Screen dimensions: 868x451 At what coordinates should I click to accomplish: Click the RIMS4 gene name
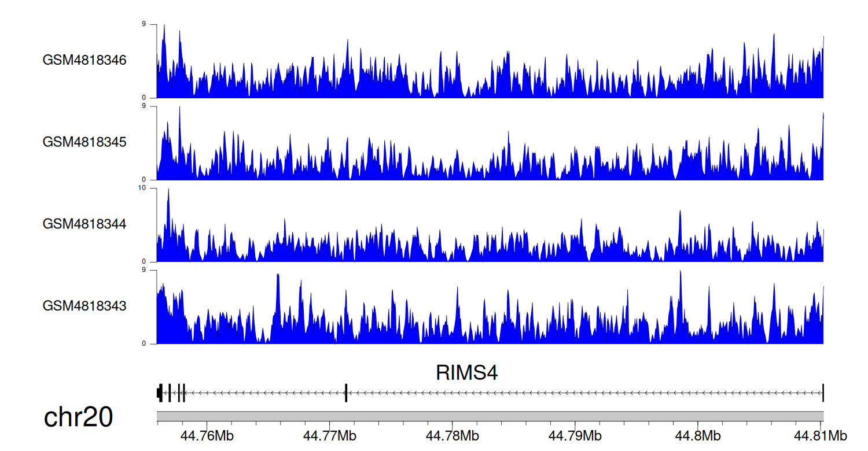(x=466, y=374)
